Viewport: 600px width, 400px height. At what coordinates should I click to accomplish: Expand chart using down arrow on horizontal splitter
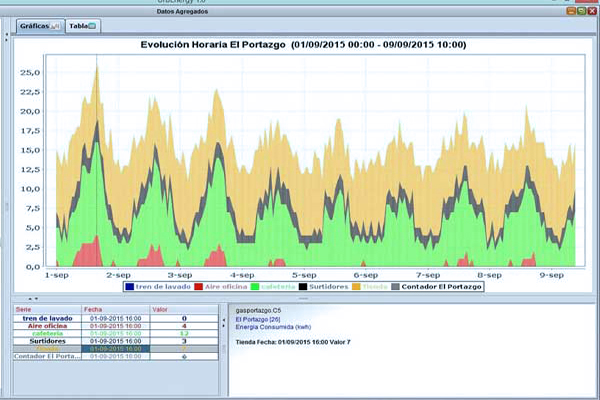tap(36, 299)
